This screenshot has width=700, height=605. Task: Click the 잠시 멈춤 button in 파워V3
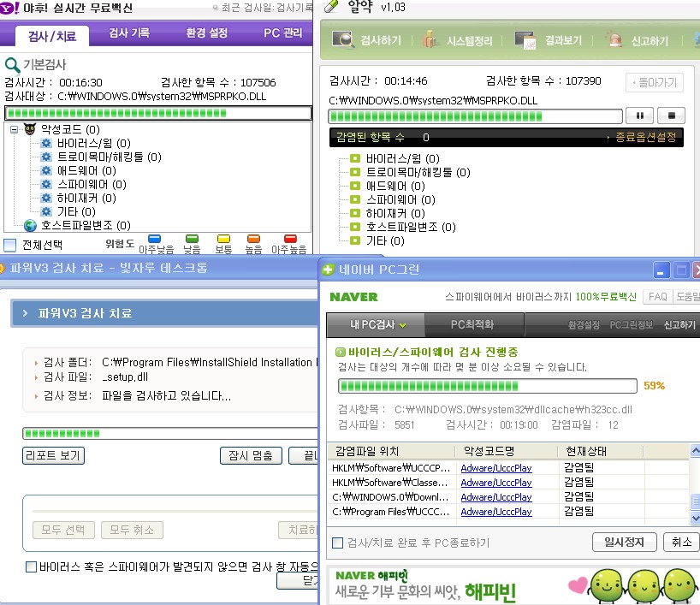pos(251,455)
